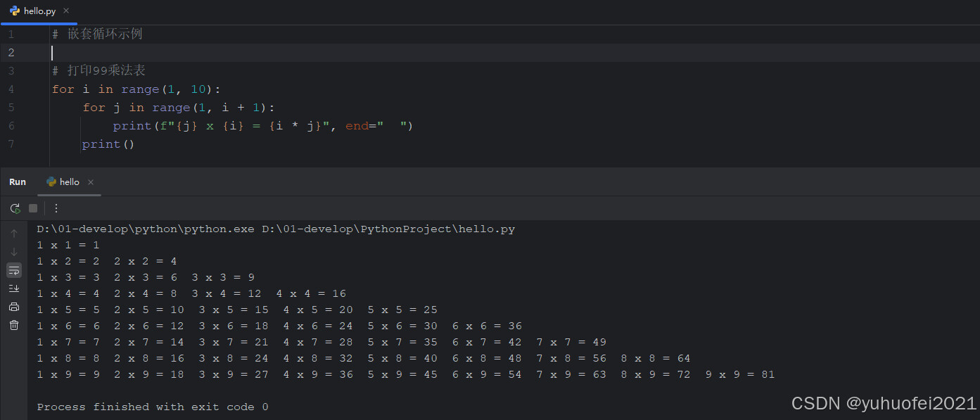
Task: Click 'Process finished with exit code 0'
Action: [x=153, y=407]
